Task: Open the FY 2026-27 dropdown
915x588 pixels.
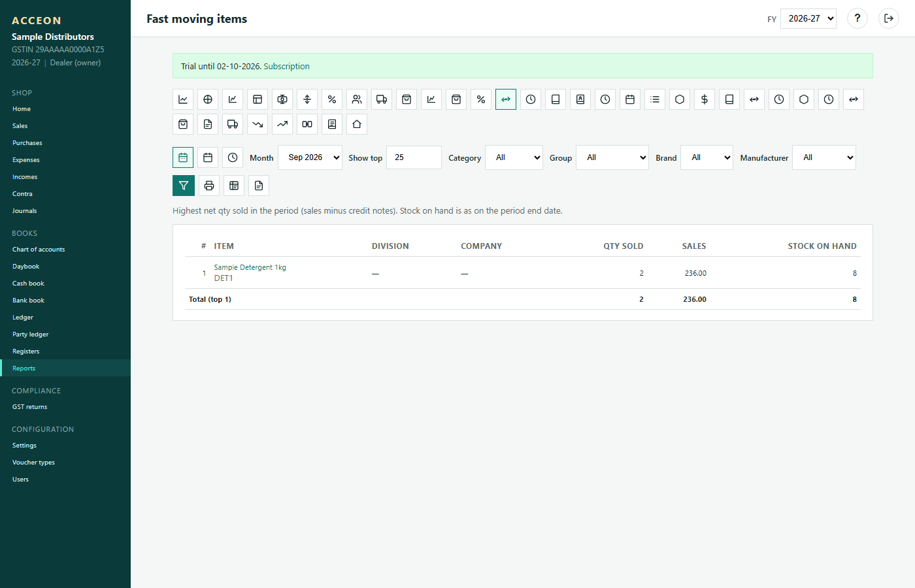Action: click(x=808, y=18)
